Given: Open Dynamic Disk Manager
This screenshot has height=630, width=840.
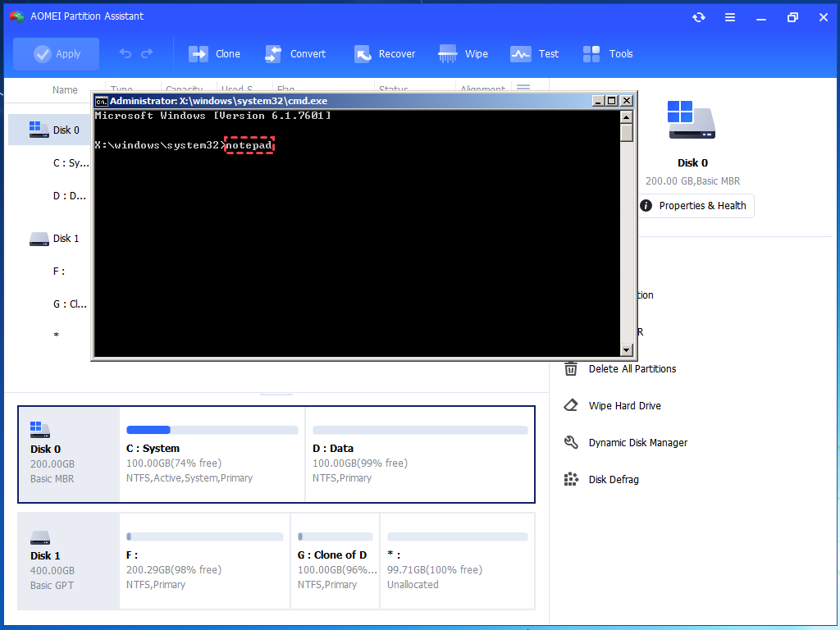Looking at the screenshot, I should point(637,442).
